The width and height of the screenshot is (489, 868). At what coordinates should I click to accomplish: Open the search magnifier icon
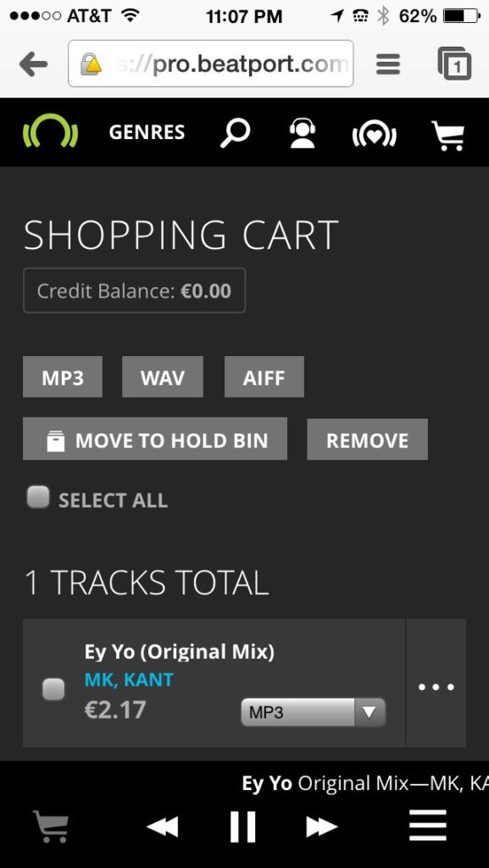point(235,133)
